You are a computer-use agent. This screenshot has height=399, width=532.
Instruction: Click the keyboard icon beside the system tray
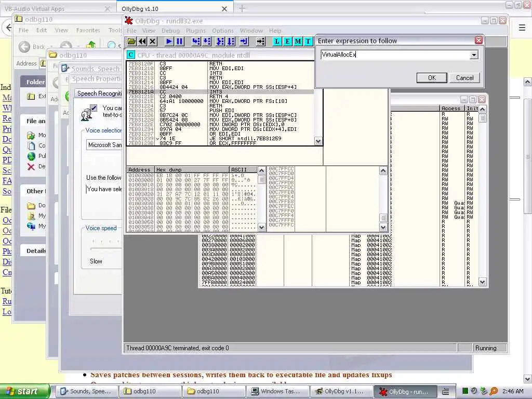[x=446, y=392]
